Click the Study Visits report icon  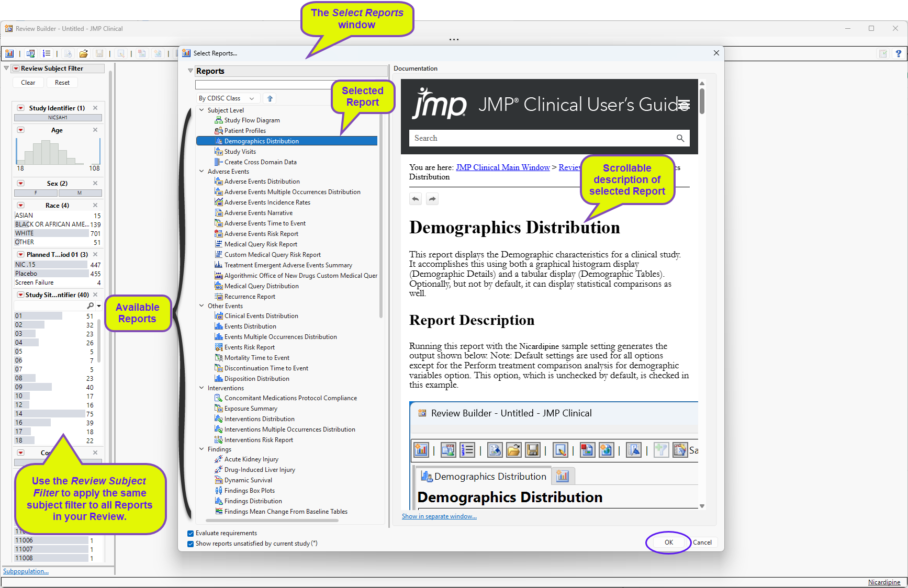[219, 152]
